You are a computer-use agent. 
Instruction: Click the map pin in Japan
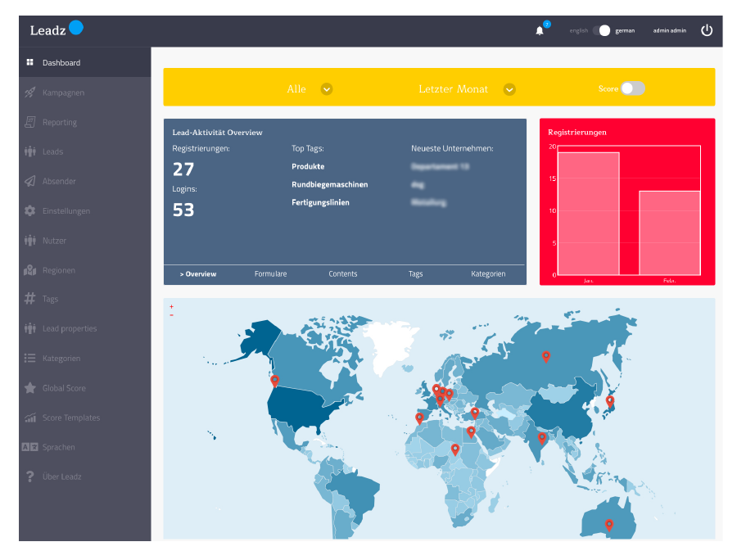609,401
